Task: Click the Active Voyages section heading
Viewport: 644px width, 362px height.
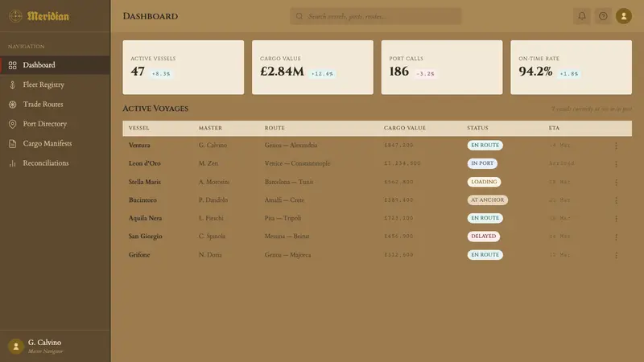Action: coord(155,109)
